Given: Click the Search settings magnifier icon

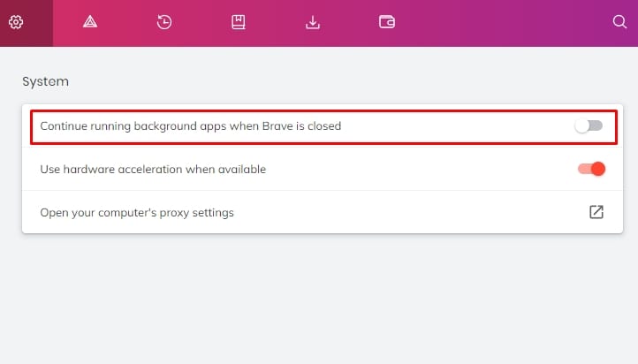Looking at the screenshot, I should click(x=619, y=21).
